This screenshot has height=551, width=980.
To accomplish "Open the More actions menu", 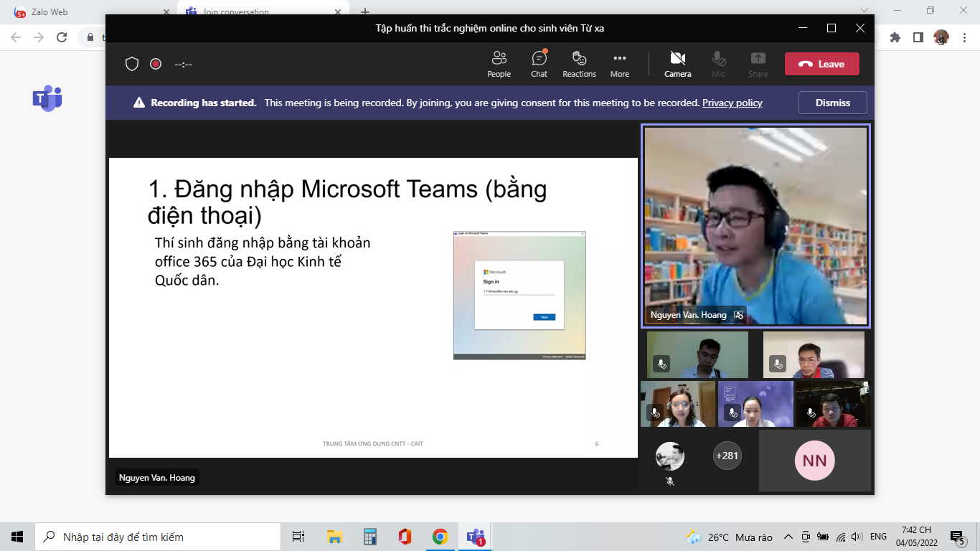I will pos(620,64).
